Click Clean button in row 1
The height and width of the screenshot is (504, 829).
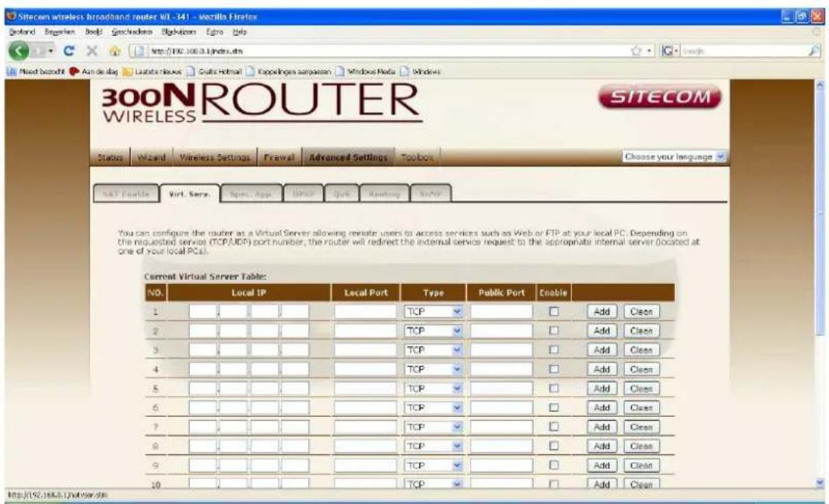tap(641, 312)
